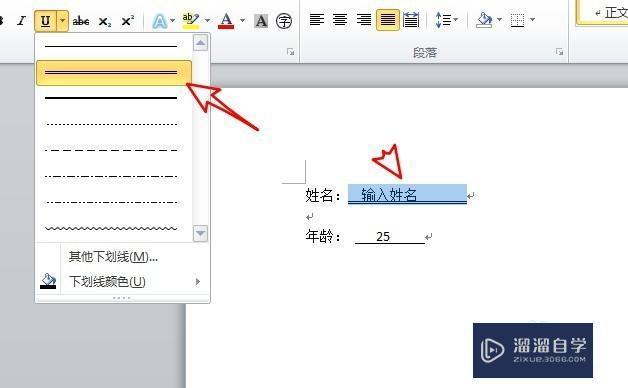Toggle justify alignment
The height and width of the screenshot is (388, 628).
[x=387, y=20]
